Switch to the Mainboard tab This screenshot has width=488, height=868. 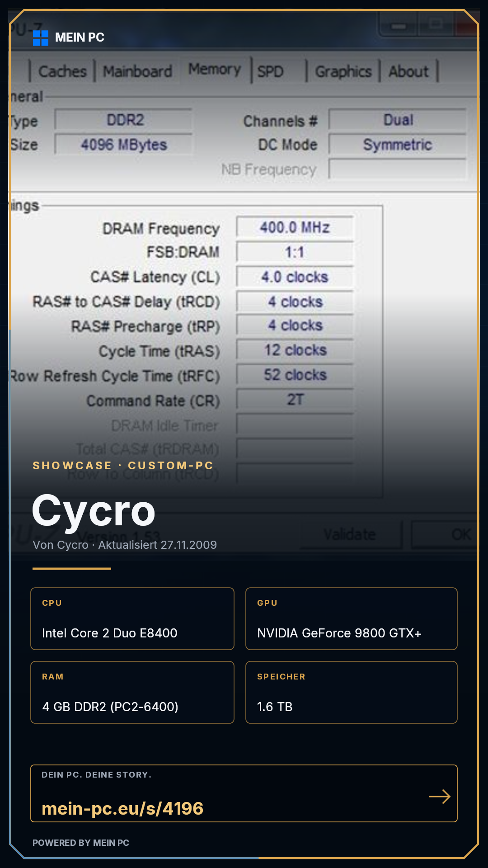pyautogui.click(x=137, y=71)
